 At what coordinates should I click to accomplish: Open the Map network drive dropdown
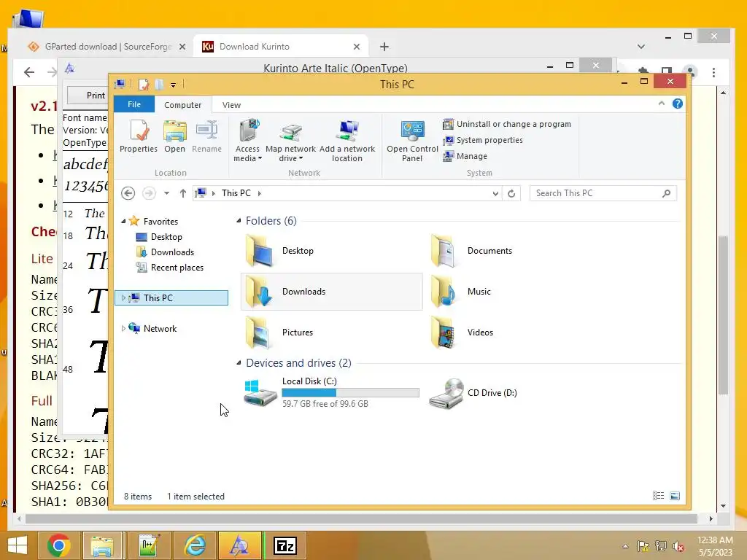[x=290, y=141]
